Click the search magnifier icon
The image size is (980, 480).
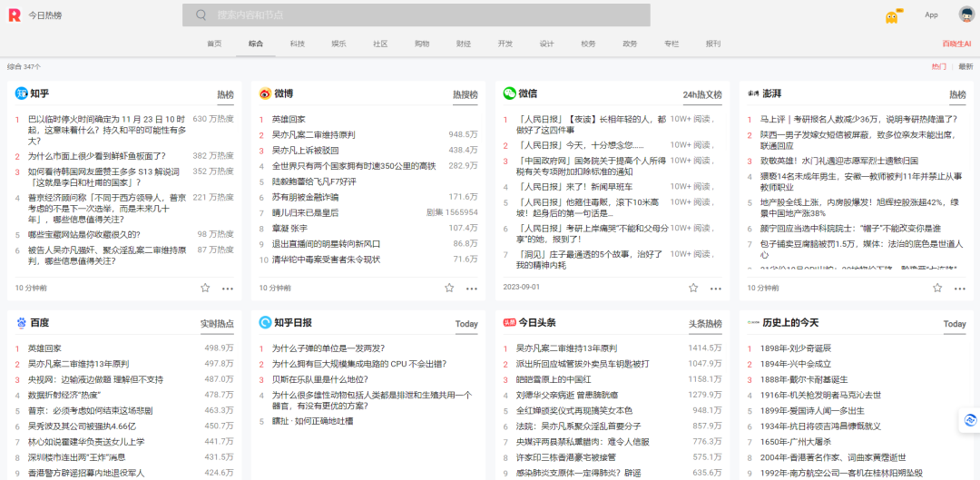(x=201, y=15)
